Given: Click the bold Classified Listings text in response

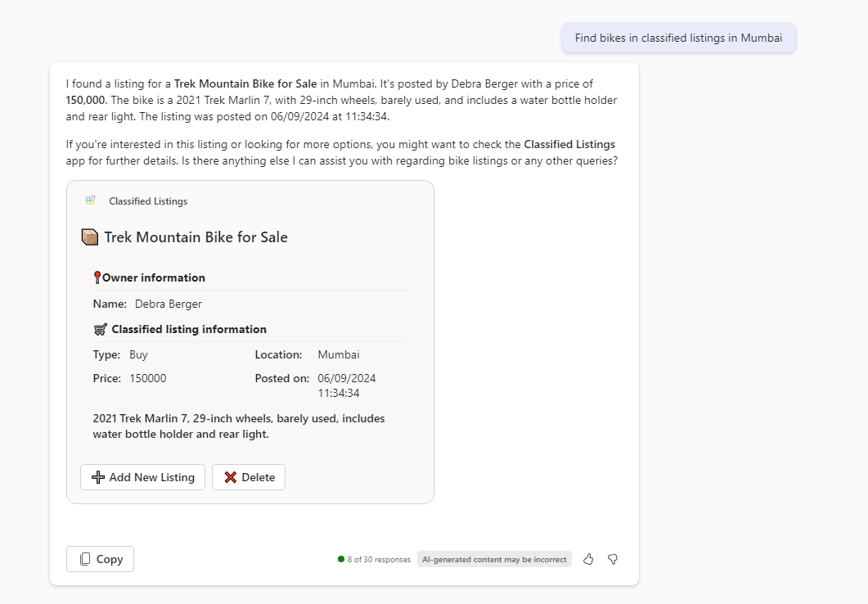Looking at the screenshot, I should pyautogui.click(x=569, y=144).
